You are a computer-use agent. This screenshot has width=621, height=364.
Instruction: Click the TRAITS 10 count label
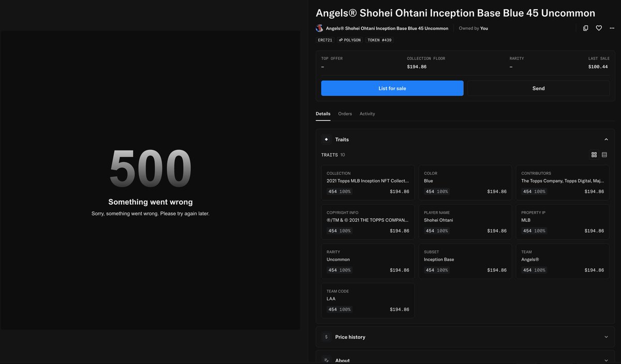pyautogui.click(x=333, y=155)
